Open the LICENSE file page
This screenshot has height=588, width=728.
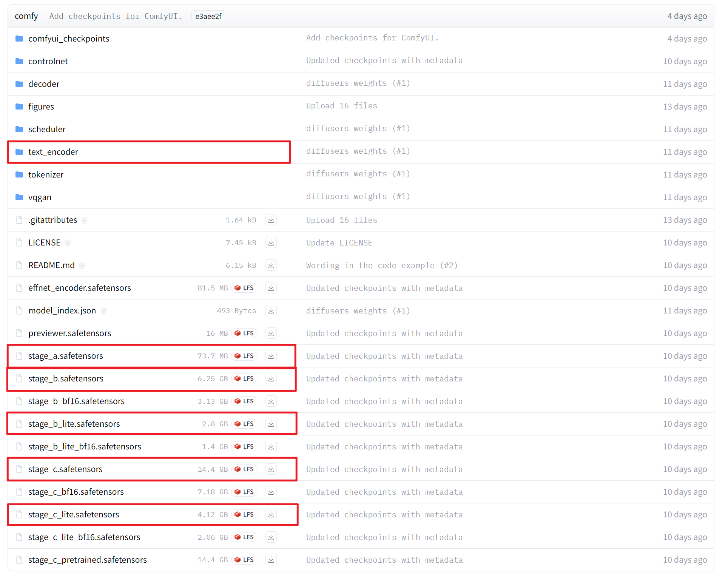(x=44, y=242)
